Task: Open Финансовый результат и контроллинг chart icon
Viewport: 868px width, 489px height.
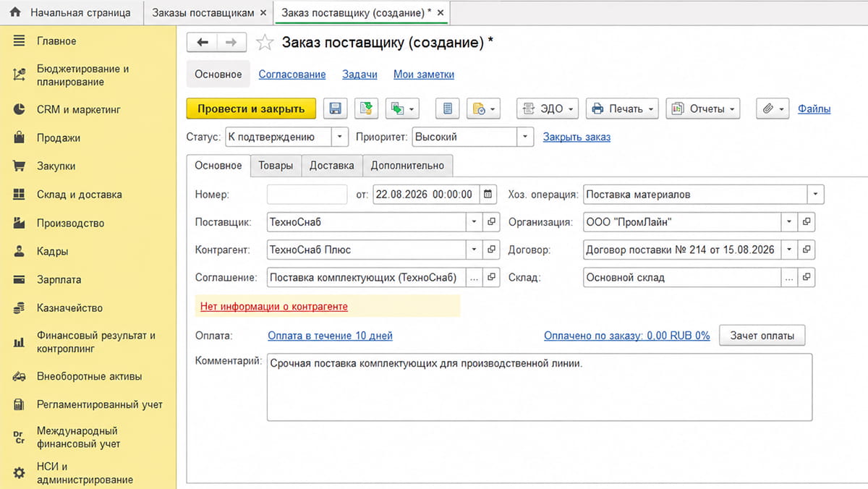Action: coord(20,342)
